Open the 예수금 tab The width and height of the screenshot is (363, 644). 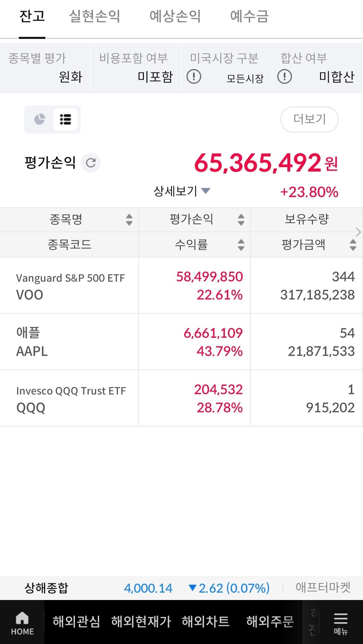249,16
